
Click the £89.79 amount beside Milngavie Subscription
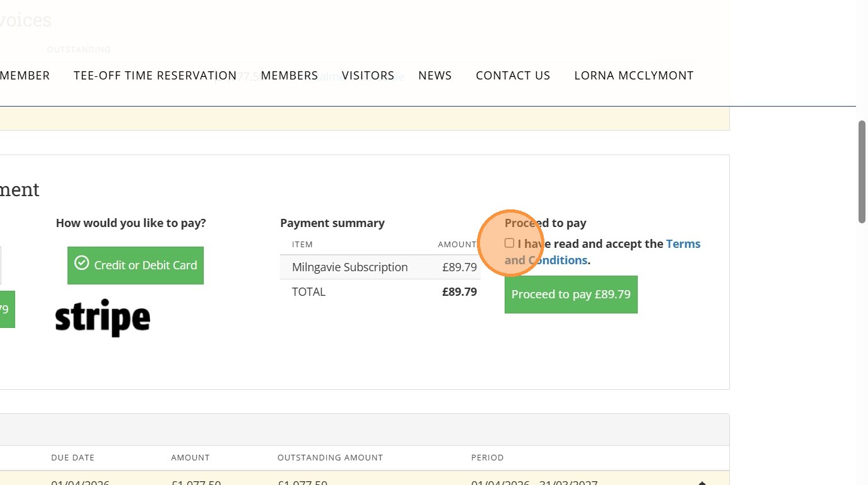tap(460, 267)
